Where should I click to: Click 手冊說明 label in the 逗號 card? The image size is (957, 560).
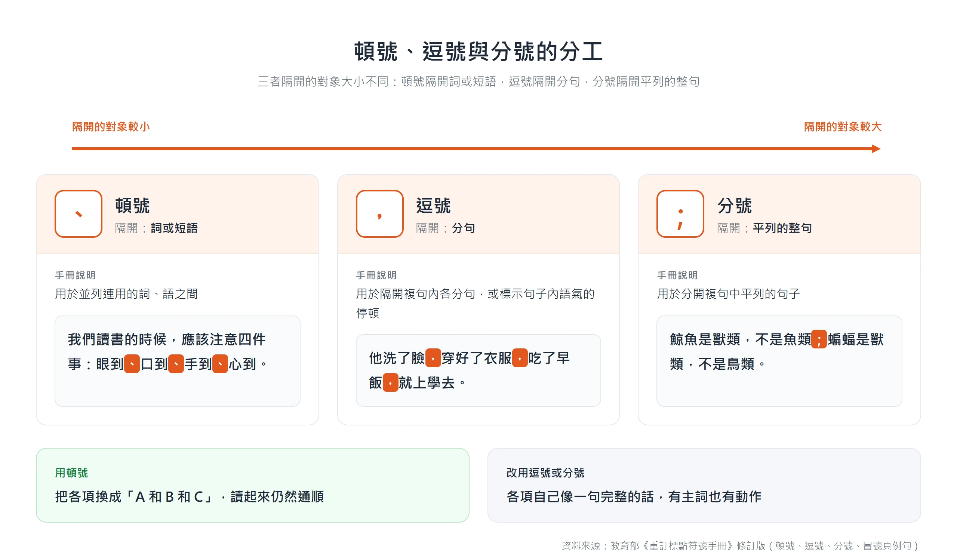pos(376,275)
